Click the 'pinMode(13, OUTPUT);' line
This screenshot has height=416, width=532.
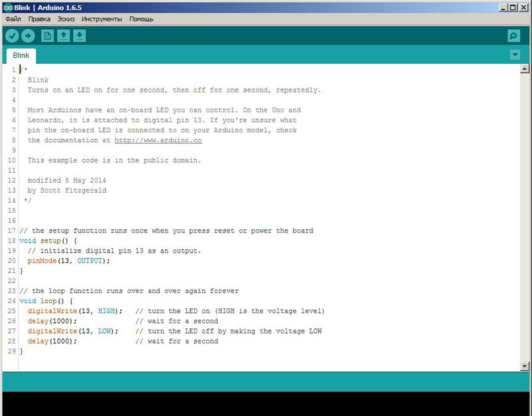(69, 260)
